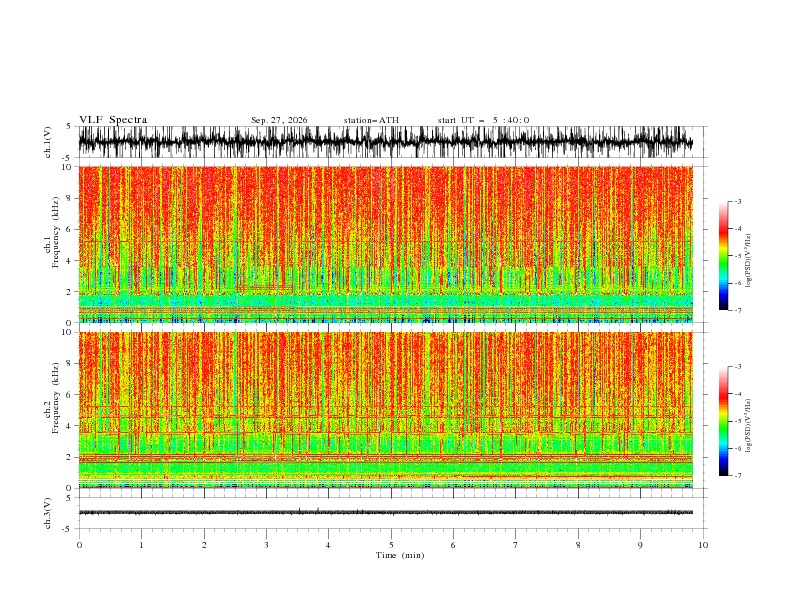Screen dimensions: 792x612
Task: Click the 9 minute tick on time axis
Action: point(640,545)
